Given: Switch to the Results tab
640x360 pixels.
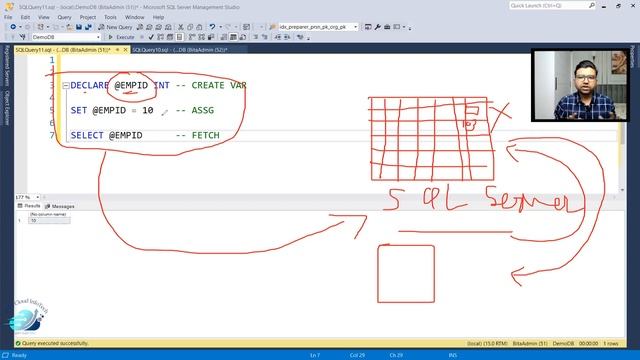Looking at the screenshot, I should point(29,206).
